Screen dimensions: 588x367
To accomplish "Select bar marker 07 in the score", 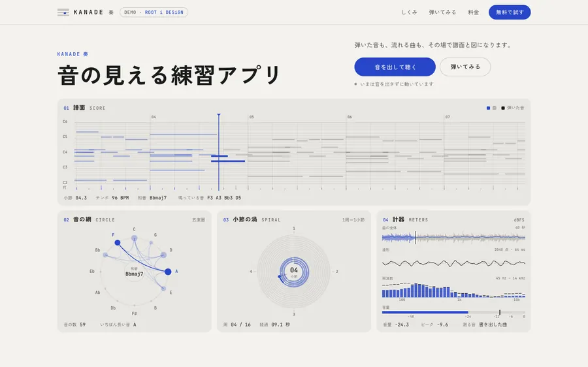I will click(x=448, y=117).
